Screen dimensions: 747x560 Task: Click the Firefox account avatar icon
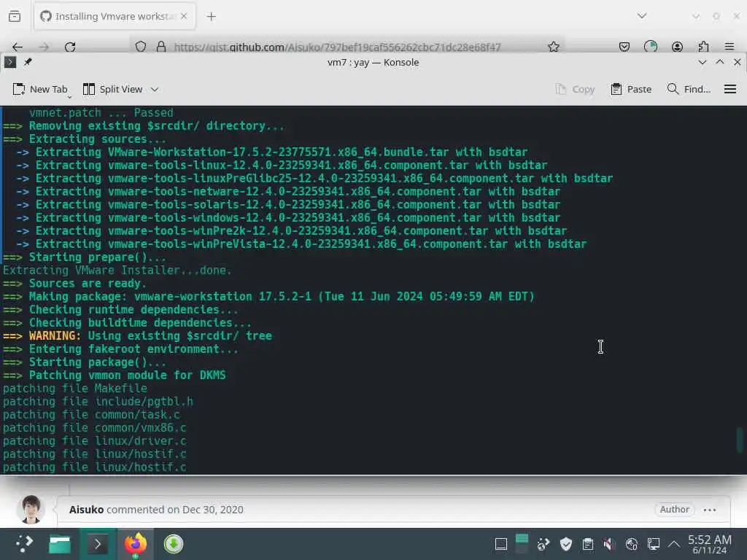[x=677, y=47]
